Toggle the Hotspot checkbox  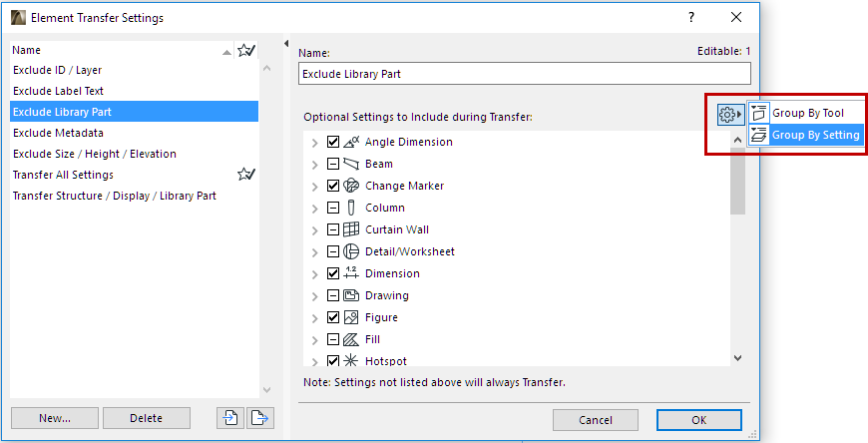coord(332,360)
